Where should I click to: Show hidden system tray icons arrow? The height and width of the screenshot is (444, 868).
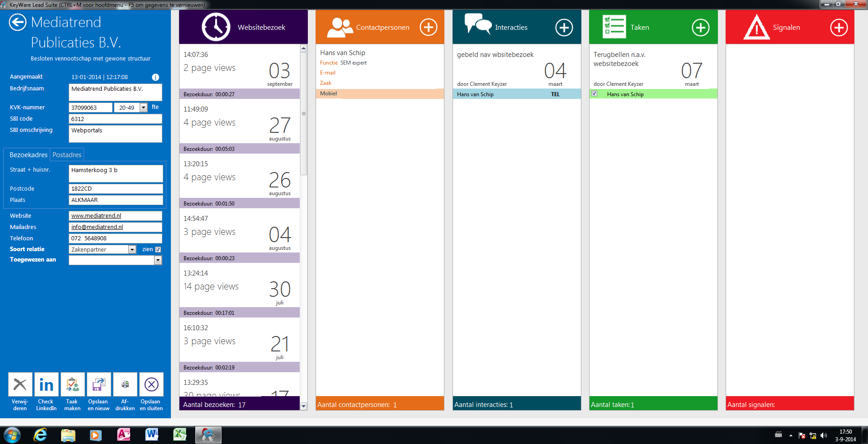coord(791,435)
